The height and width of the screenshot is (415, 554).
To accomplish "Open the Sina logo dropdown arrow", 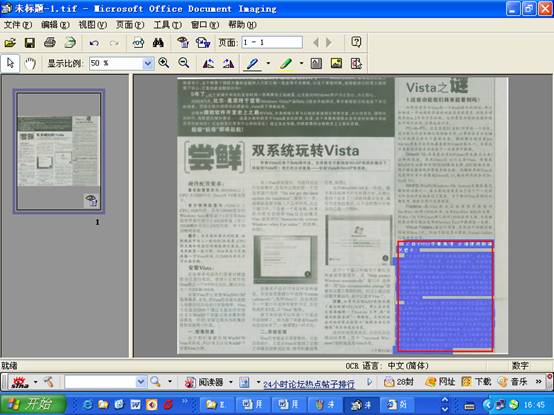I will coord(35,382).
